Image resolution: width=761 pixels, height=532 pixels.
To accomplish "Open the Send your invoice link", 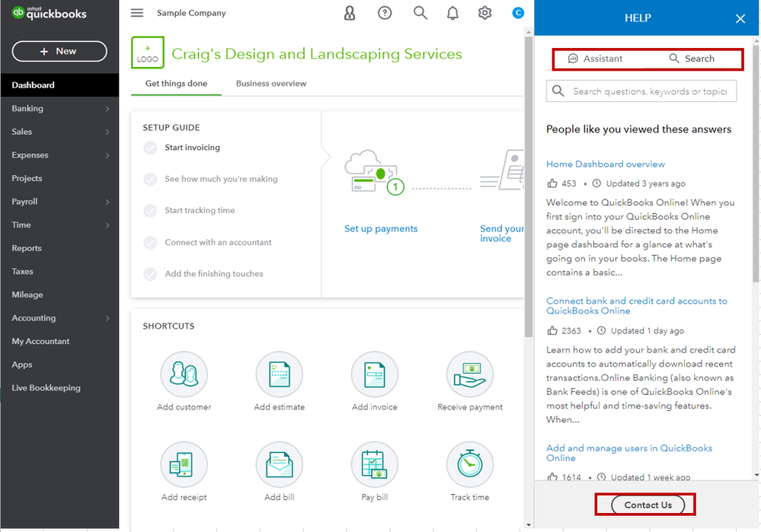I will (501, 233).
